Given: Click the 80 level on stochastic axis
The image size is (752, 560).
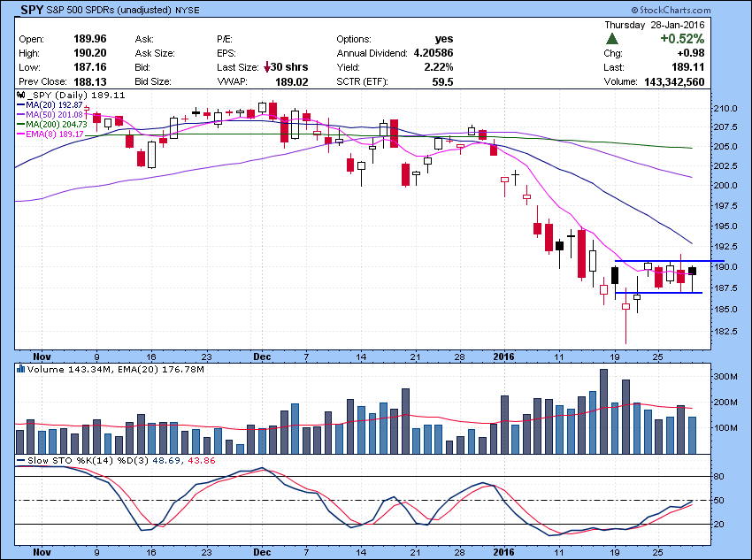Looking at the screenshot, I should pos(719,477).
